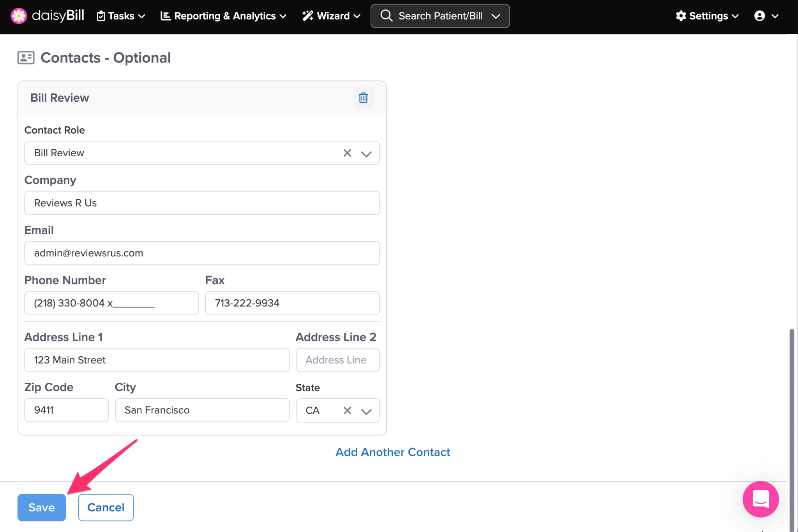Click the Settings gear icon

pyautogui.click(x=680, y=16)
